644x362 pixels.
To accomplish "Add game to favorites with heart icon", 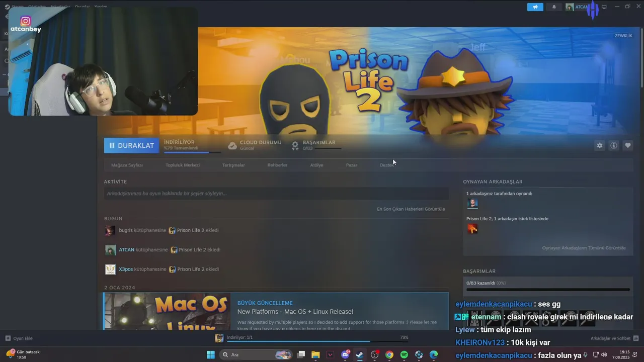I will click(x=627, y=145).
